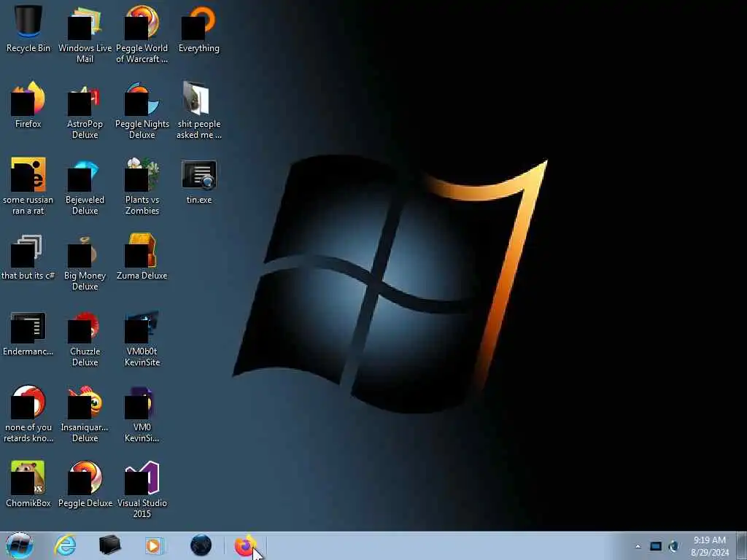Select AstroPop Deluxe desktop icon

[x=85, y=111]
